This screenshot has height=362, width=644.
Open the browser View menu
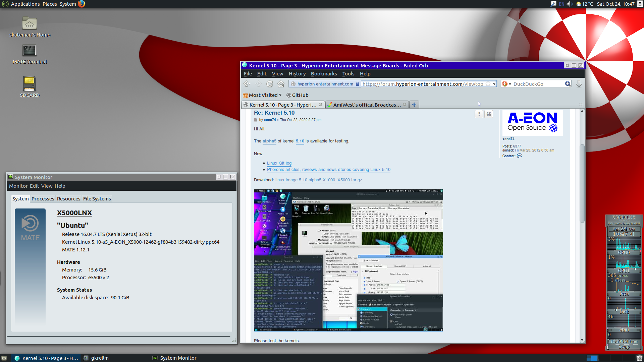point(277,74)
